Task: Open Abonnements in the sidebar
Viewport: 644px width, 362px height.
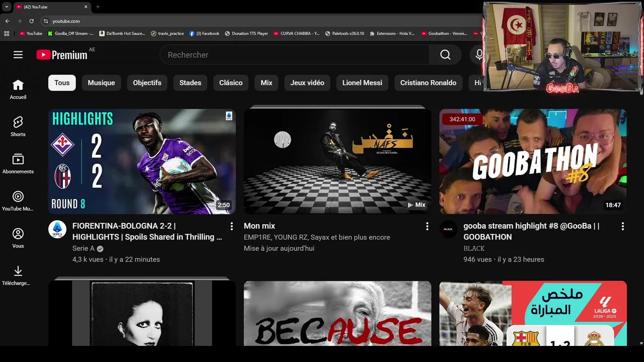Action: [18, 164]
